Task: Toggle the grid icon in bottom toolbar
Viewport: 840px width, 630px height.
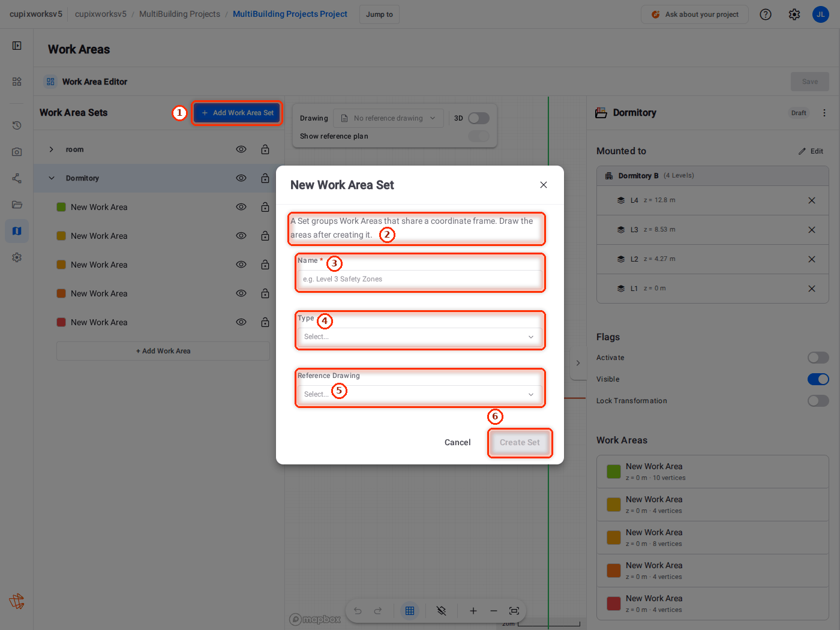Action: click(x=410, y=611)
